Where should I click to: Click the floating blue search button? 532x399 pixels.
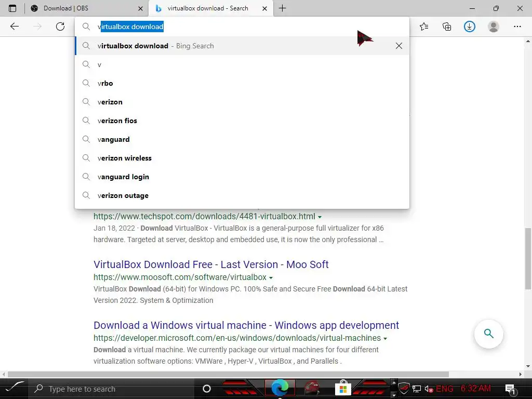(488, 334)
